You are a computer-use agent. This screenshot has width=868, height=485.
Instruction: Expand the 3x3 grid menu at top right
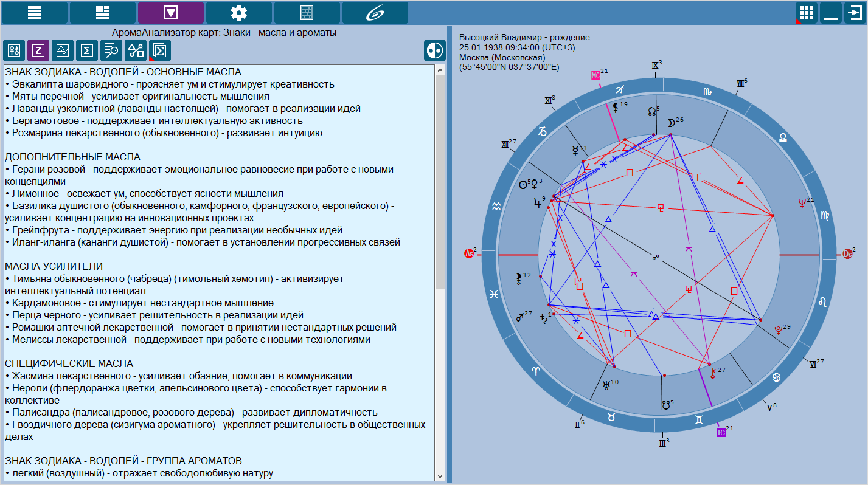click(807, 12)
